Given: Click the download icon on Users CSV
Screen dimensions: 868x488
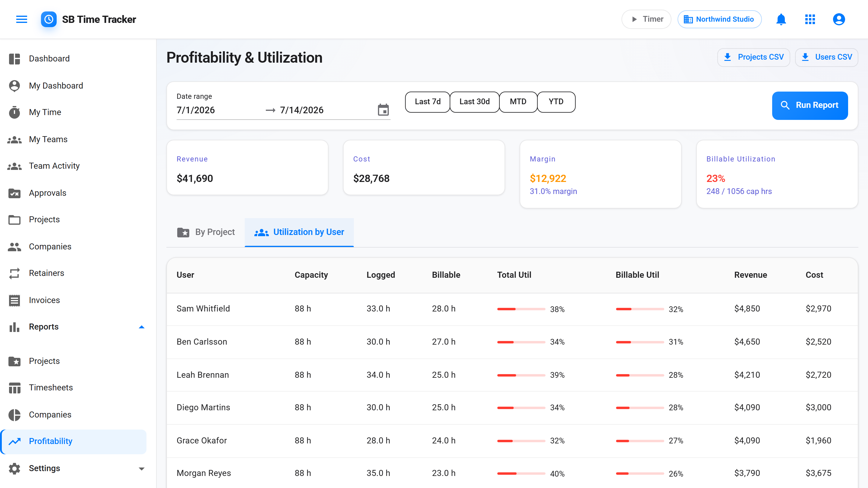Looking at the screenshot, I should coord(805,57).
